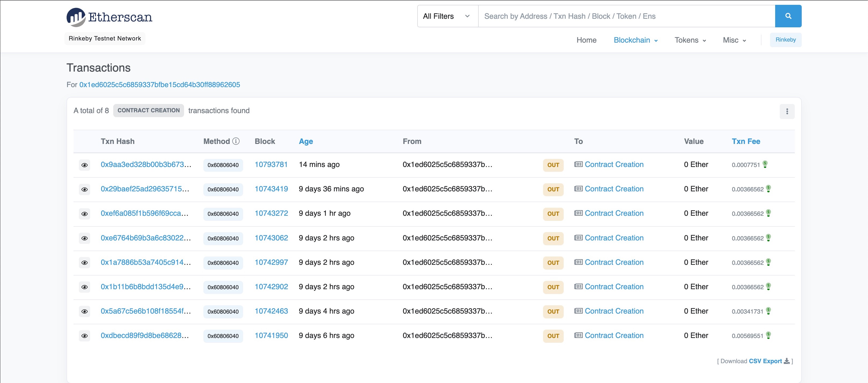The width and height of the screenshot is (868, 383).
Task: Click gas lightbulb icon next to 0.0007751 fee
Action: tap(765, 164)
